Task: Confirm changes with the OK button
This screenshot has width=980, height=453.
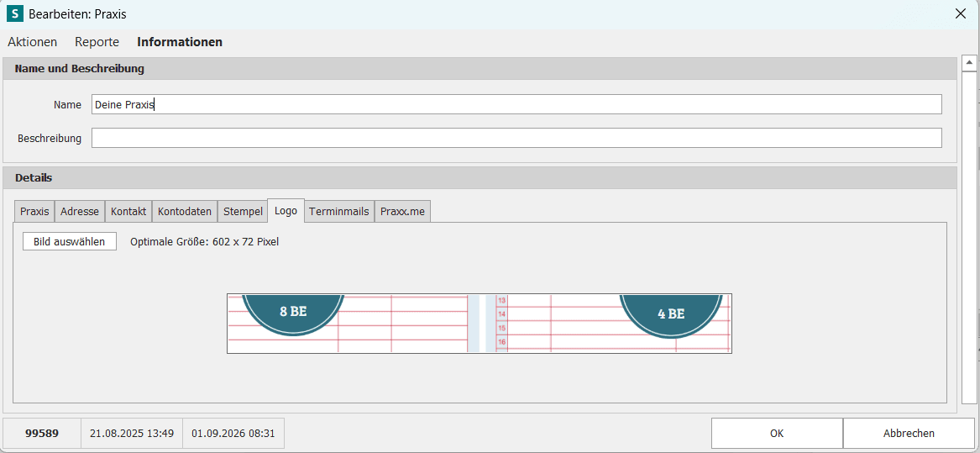Action: pyautogui.click(x=777, y=433)
